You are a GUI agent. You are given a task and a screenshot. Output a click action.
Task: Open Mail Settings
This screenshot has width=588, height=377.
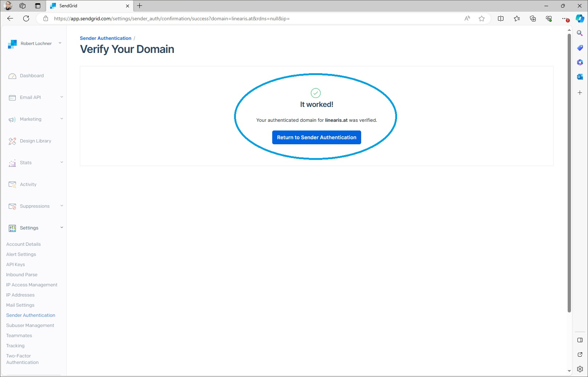click(20, 305)
